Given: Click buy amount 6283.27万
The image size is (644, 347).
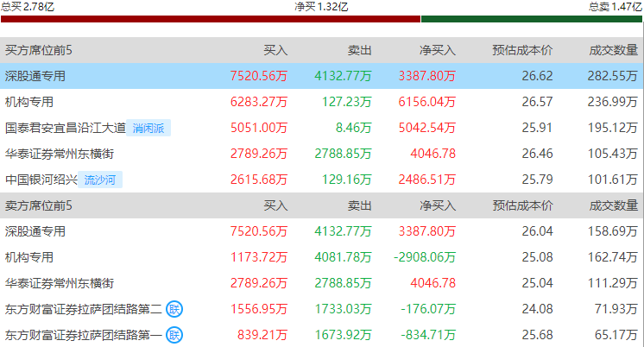Looking at the screenshot, I should coord(259,102).
